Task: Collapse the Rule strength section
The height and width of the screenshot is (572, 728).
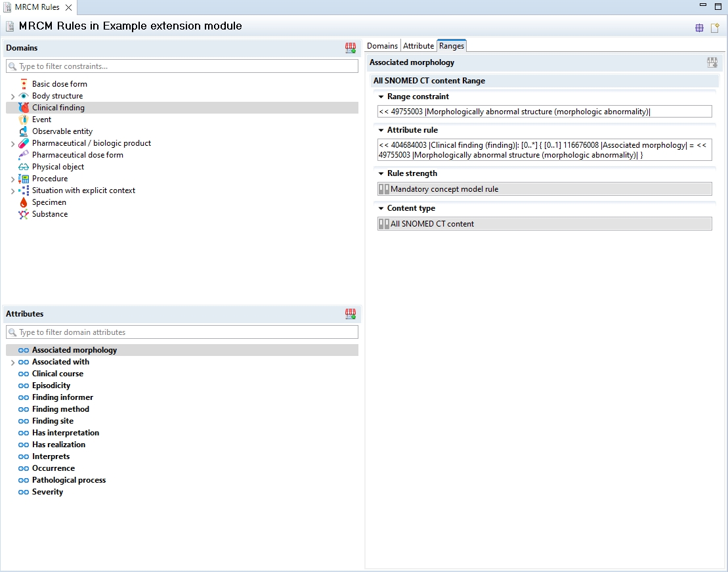Action: point(381,173)
